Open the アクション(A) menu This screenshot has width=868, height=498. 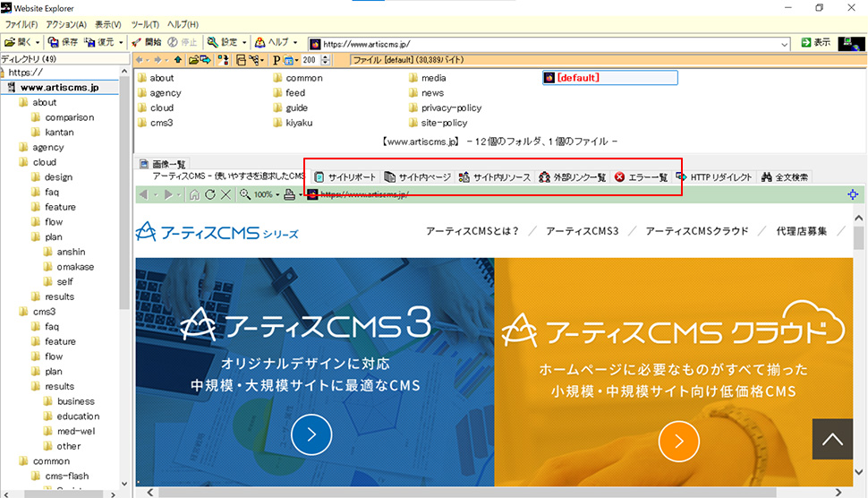pyautogui.click(x=66, y=24)
